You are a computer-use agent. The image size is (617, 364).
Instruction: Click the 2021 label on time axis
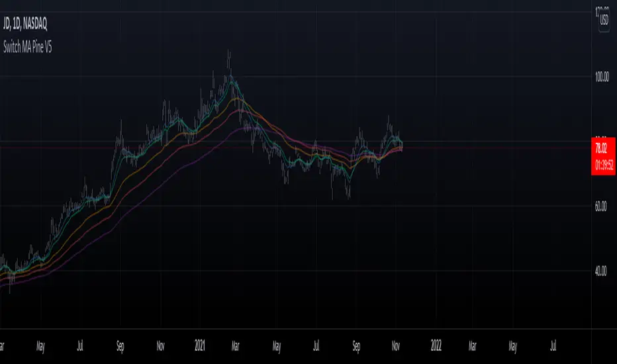click(199, 345)
